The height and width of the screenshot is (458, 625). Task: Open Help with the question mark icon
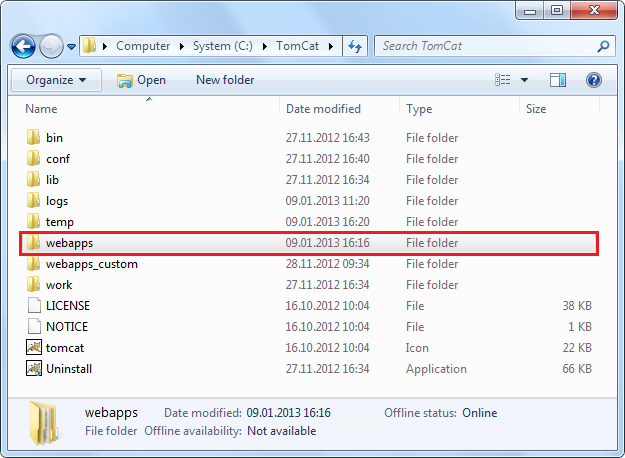click(594, 80)
